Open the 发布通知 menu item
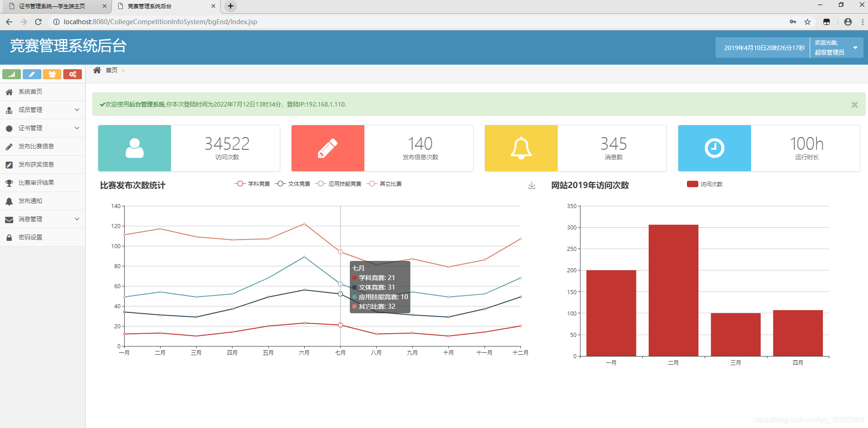 coord(42,201)
